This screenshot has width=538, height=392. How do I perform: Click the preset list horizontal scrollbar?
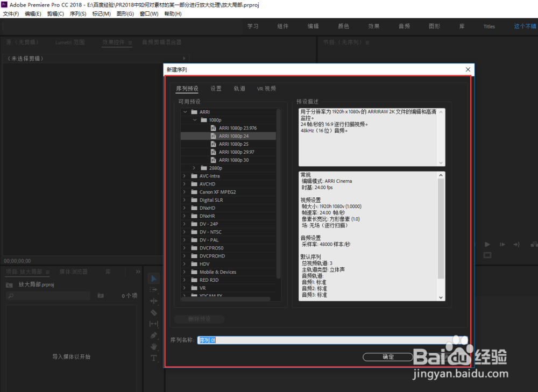click(x=226, y=299)
